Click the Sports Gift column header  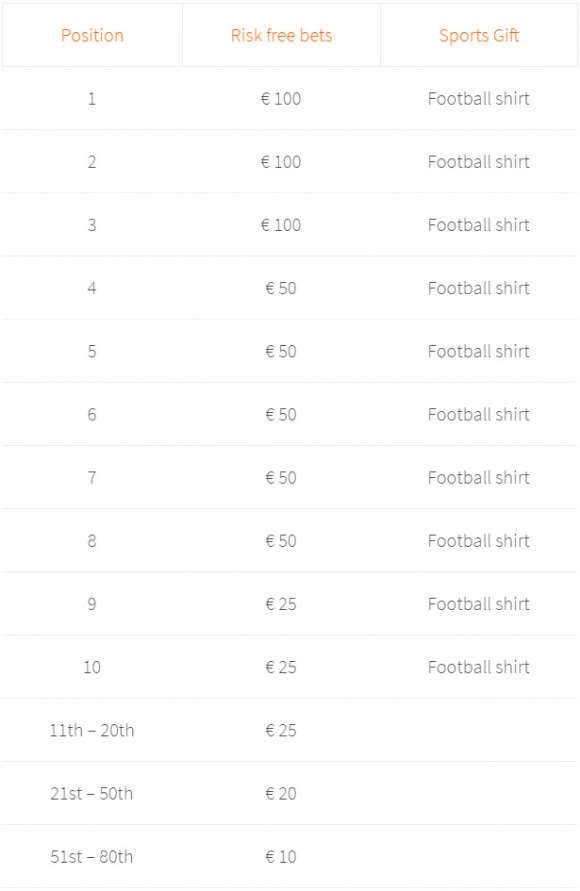(479, 35)
